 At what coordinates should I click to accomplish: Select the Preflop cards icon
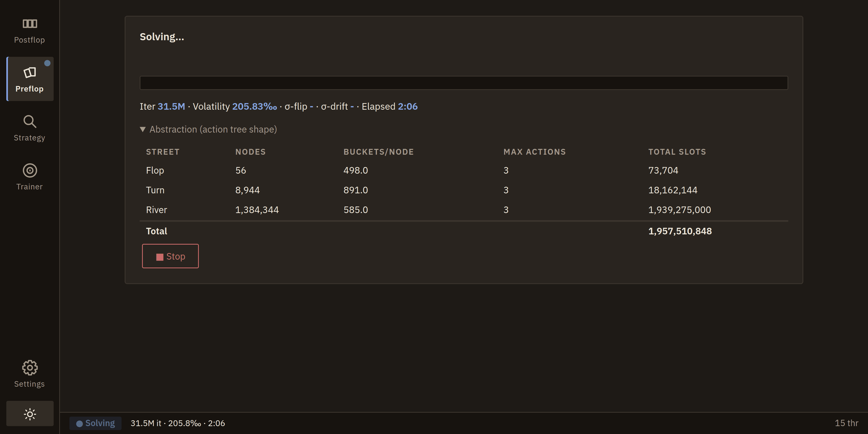coord(30,72)
